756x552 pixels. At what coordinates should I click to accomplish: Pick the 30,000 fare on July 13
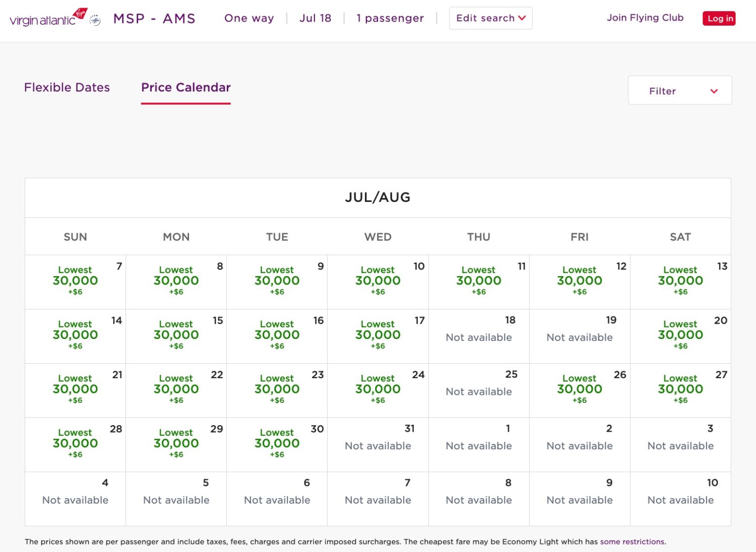pyautogui.click(x=680, y=281)
